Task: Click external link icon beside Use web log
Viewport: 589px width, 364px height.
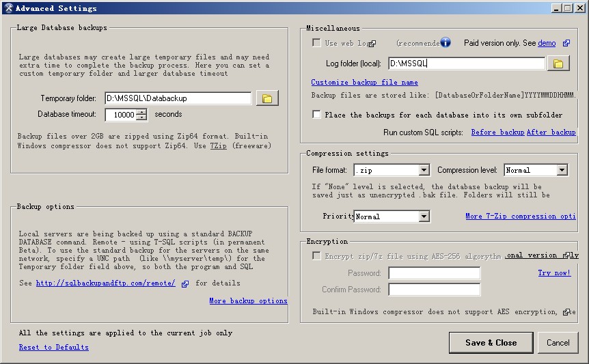Action: click(372, 44)
